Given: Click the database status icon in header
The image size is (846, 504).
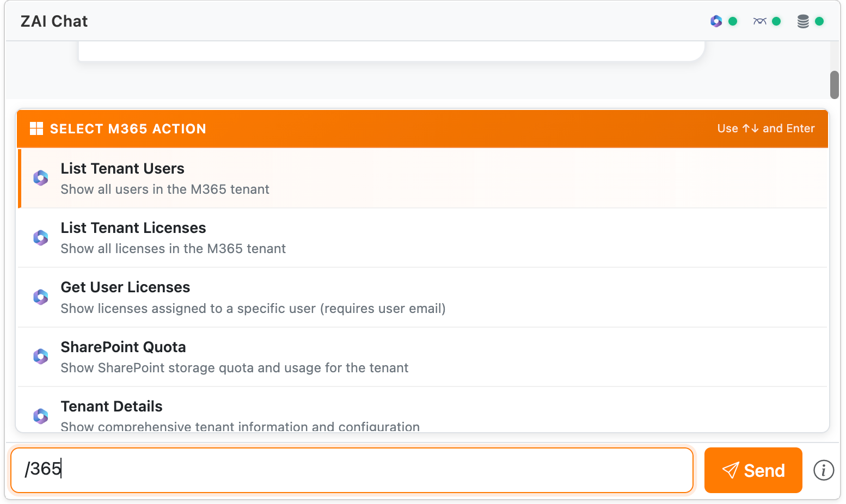Looking at the screenshot, I should (803, 21).
